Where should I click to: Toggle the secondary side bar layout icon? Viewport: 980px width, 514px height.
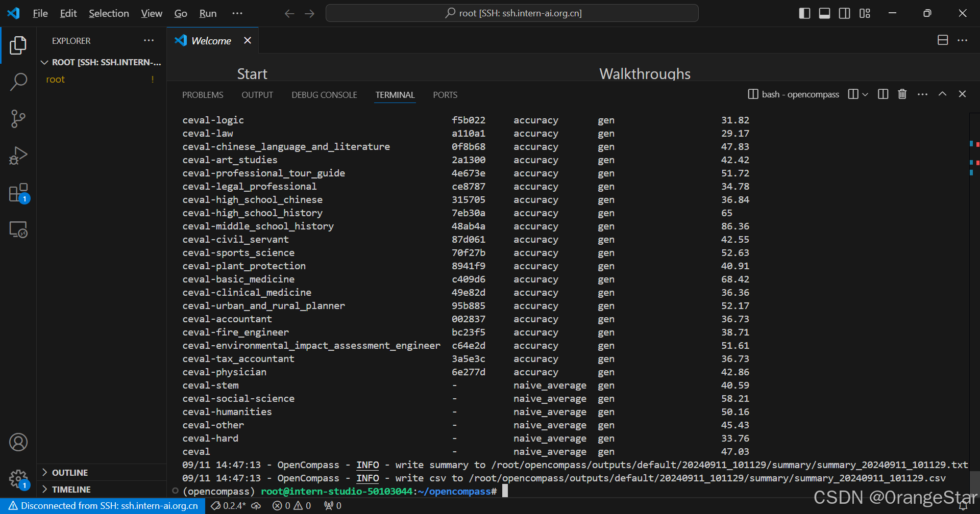pyautogui.click(x=844, y=13)
